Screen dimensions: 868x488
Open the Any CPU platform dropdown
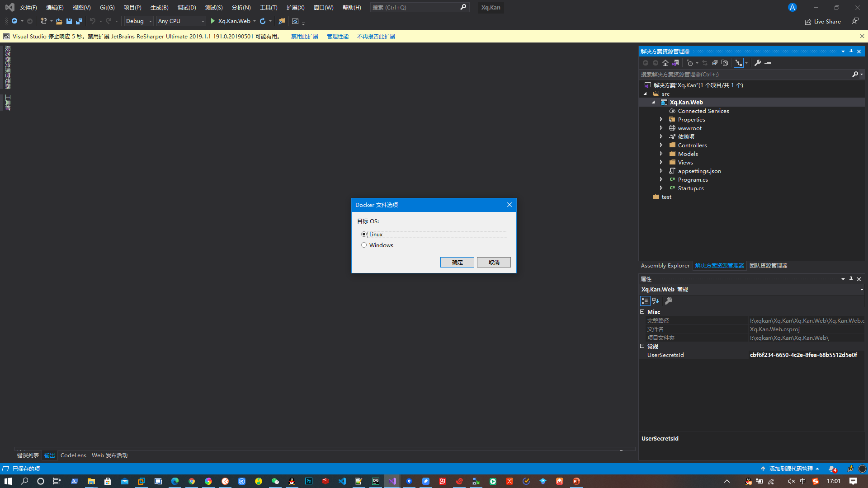coord(181,21)
